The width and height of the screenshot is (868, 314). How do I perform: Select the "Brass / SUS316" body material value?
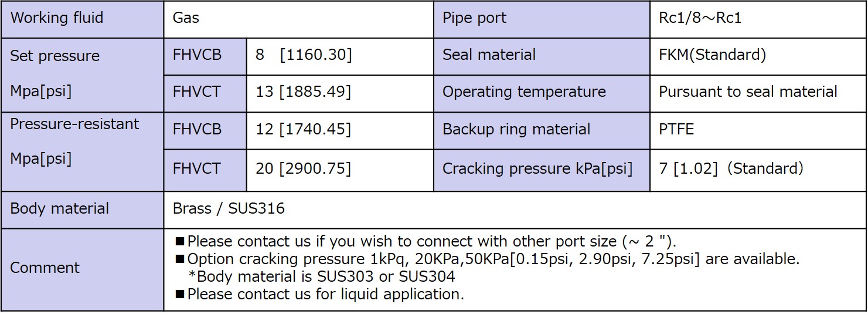point(229,209)
